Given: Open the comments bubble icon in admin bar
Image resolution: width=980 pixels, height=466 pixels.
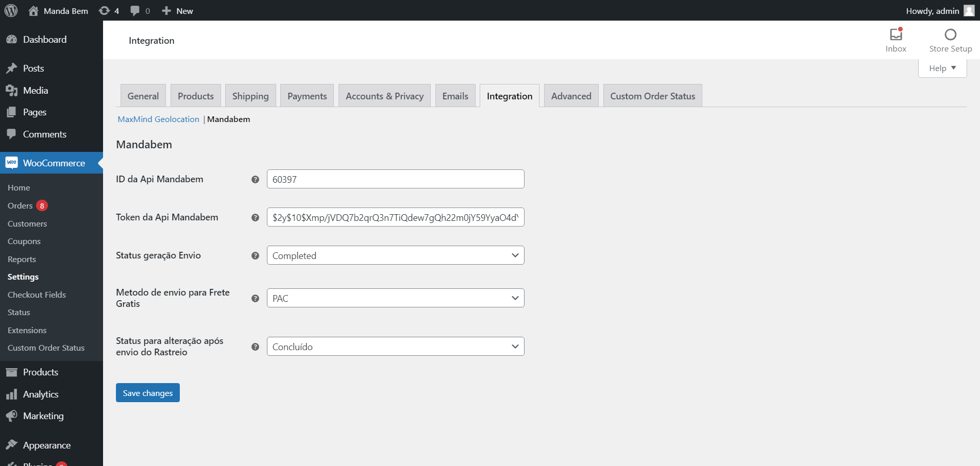Looking at the screenshot, I should click(135, 11).
